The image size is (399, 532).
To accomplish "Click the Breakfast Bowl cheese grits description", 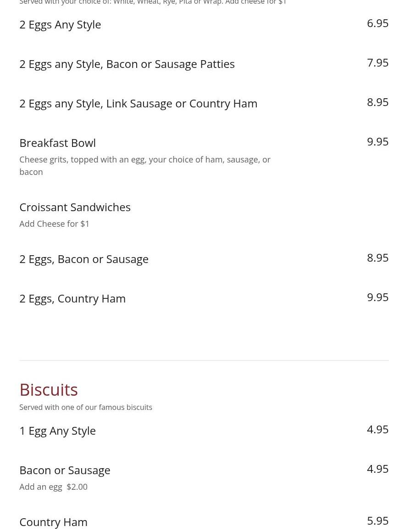I will point(145,166).
